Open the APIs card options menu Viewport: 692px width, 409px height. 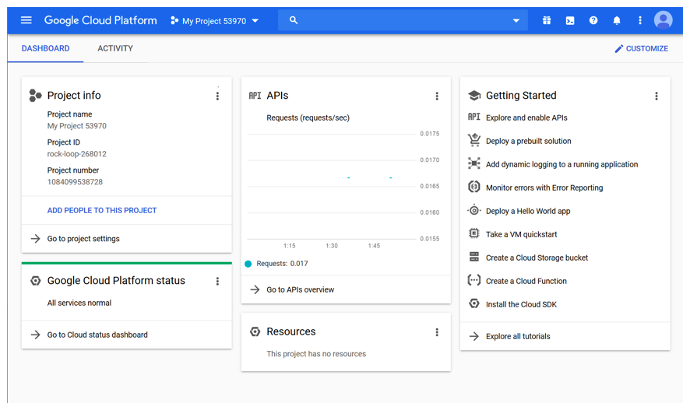pyautogui.click(x=437, y=96)
